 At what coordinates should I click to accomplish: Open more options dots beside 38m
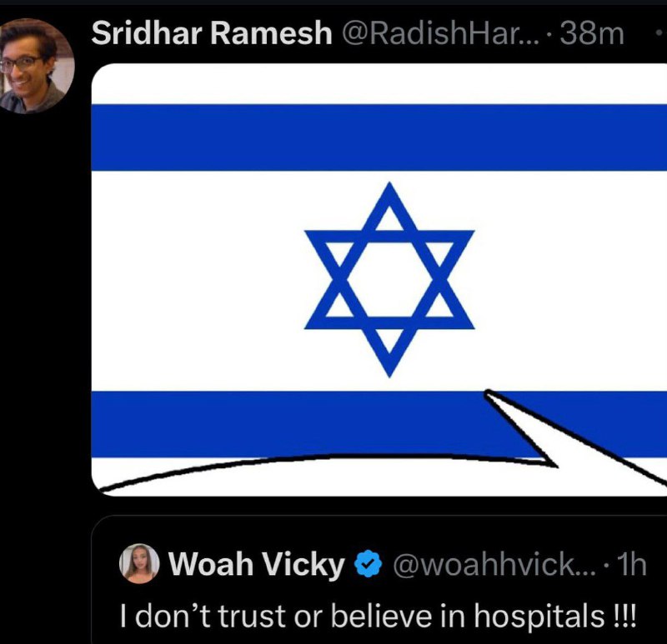coord(661,33)
